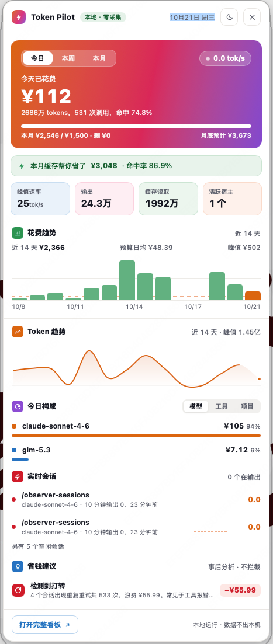Switch to the 今日 period tab
Viewport: 273px width, 644px height.
(x=37, y=58)
